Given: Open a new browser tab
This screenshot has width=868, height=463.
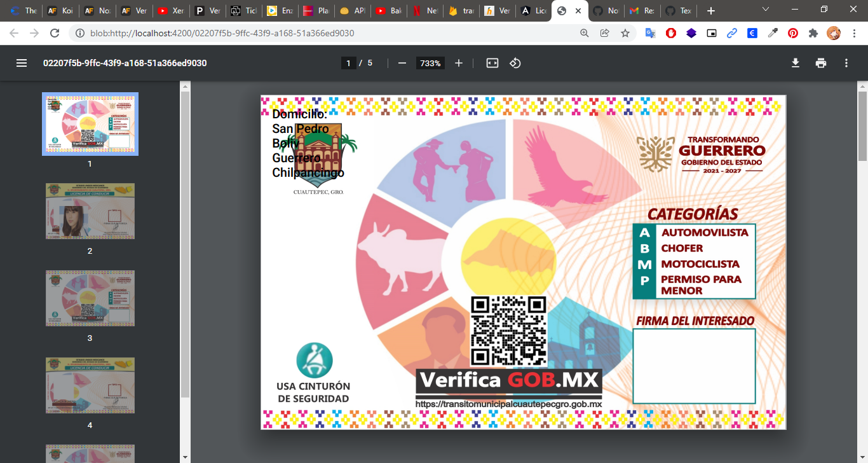Looking at the screenshot, I should 711,11.
